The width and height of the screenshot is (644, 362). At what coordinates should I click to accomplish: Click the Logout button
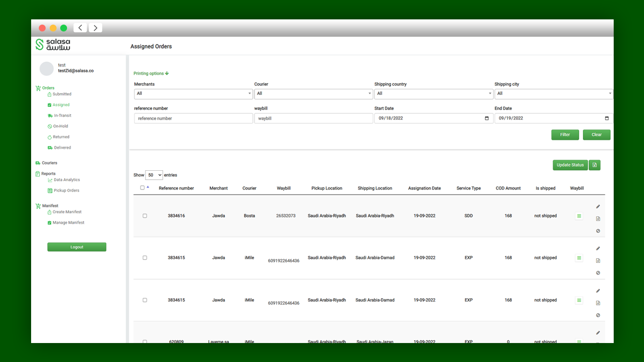(77, 247)
